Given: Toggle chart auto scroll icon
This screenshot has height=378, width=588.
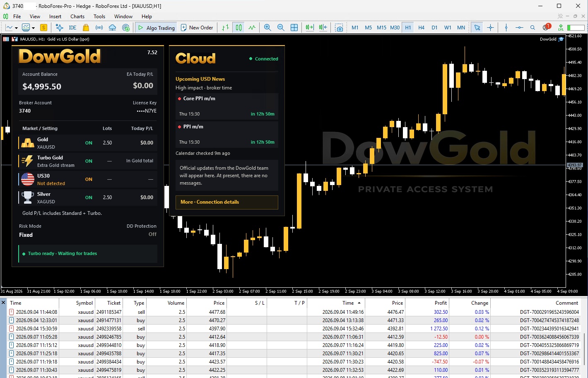Looking at the screenshot, I should coord(310,28).
